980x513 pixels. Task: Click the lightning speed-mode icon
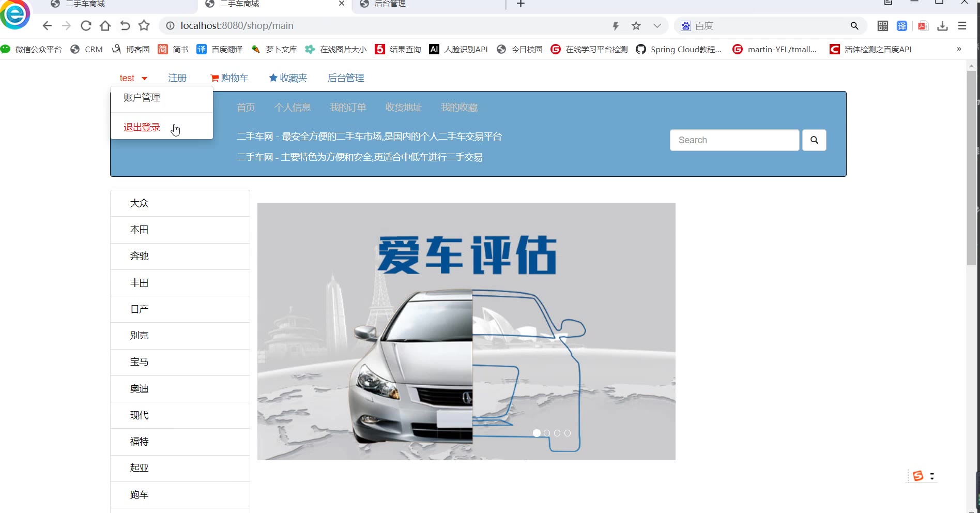pyautogui.click(x=616, y=26)
